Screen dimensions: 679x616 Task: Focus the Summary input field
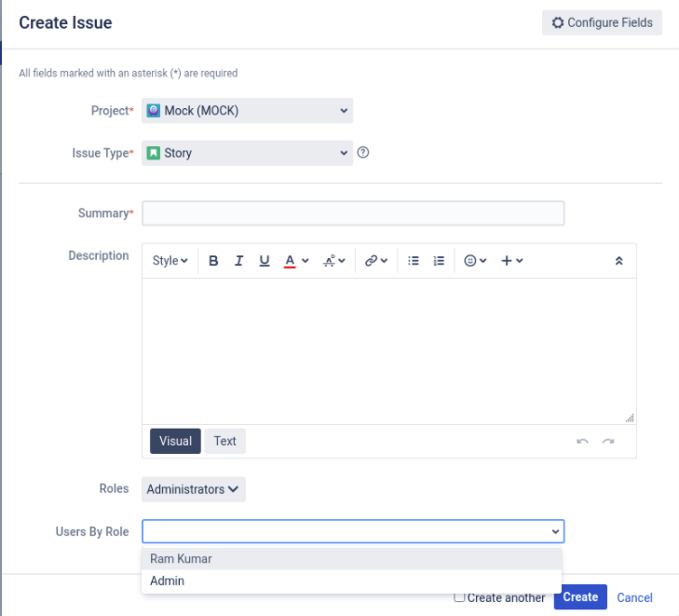point(353,213)
